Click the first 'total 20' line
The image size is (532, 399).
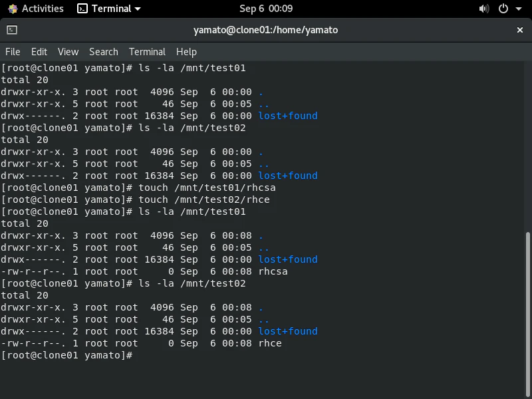point(25,80)
